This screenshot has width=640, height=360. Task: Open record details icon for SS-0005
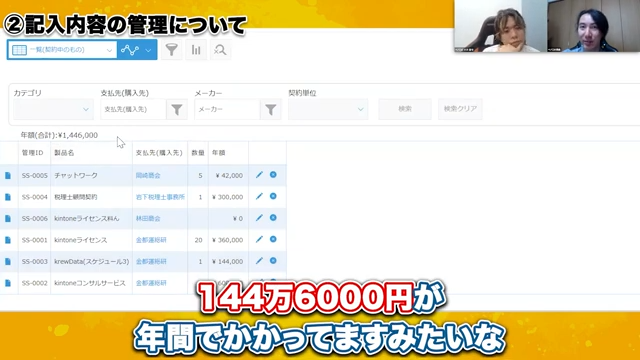[8, 176]
